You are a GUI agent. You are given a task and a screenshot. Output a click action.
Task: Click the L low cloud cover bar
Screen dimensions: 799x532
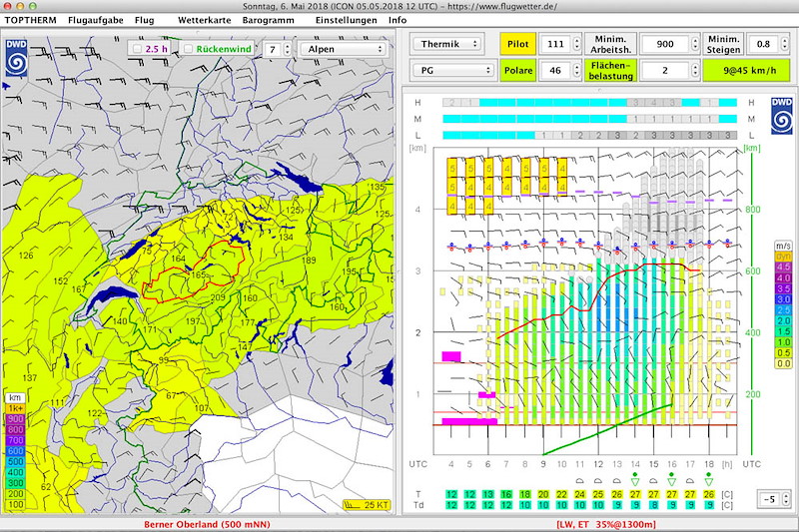[x=589, y=136]
